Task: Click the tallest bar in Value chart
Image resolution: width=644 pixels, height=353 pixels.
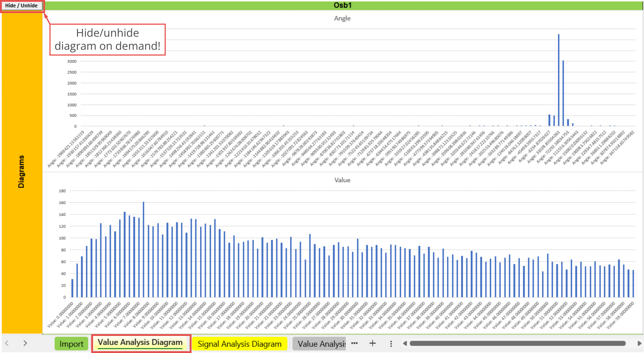Action: [x=144, y=249]
